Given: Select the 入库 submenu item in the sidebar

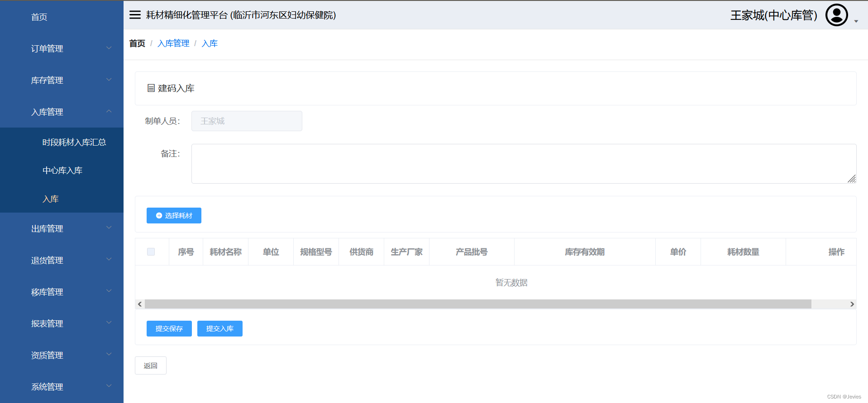Looking at the screenshot, I should (x=62, y=199).
